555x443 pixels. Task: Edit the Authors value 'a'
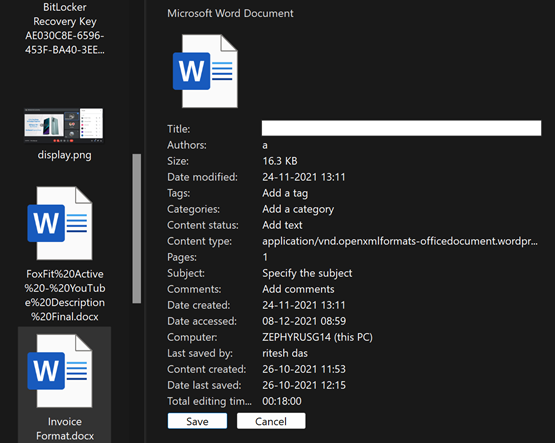click(x=265, y=145)
